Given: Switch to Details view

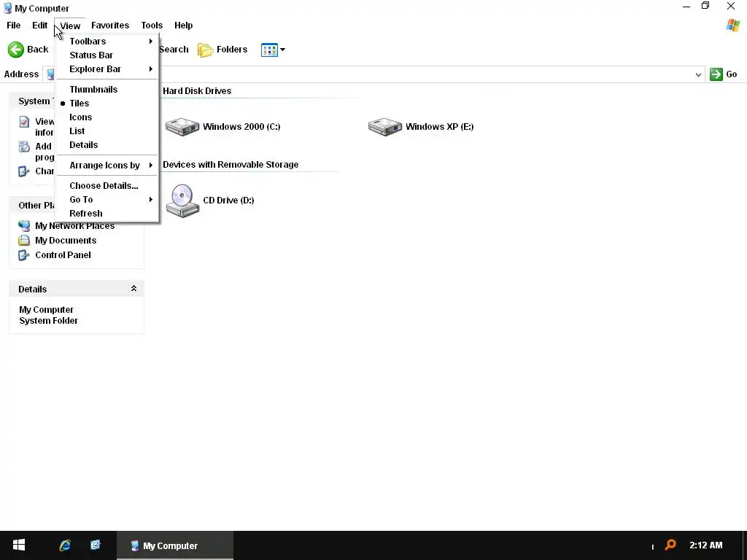Looking at the screenshot, I should pyautogui.click(x=107, y=145).
